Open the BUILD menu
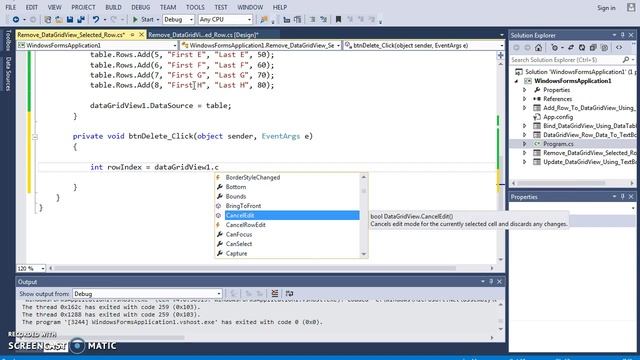Viewport: 640px width, 360px height. 113,7
